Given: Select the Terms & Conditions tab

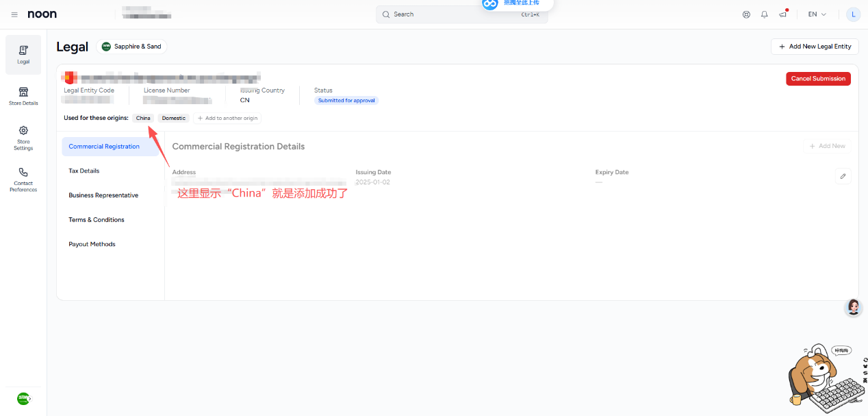Looking at the screenshot, I should [x=110, y=220].
